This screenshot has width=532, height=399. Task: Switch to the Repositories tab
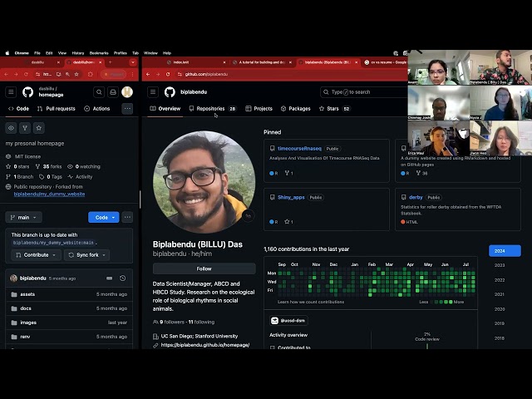click(212, 109)
